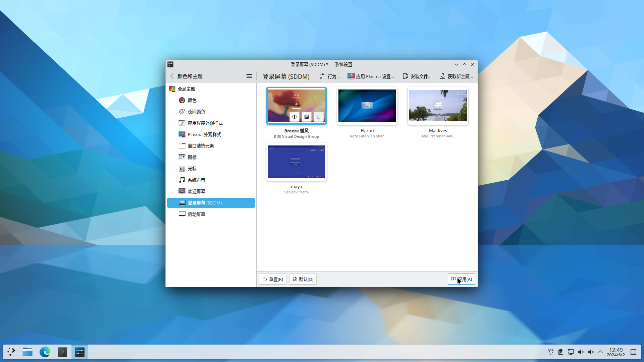Click the info icon on Breeze thumbnail

pyautogui.click(x=294, y=117)
